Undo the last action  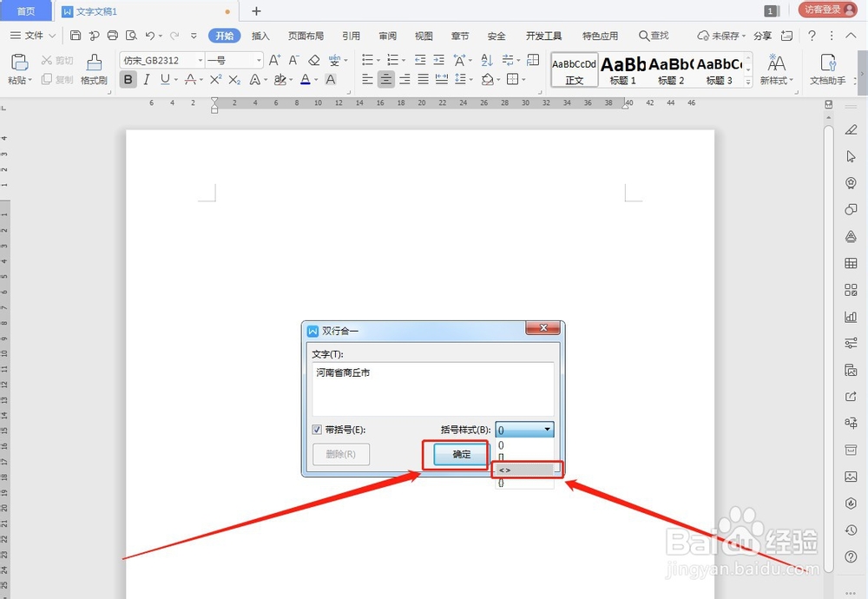pos(150,36)
